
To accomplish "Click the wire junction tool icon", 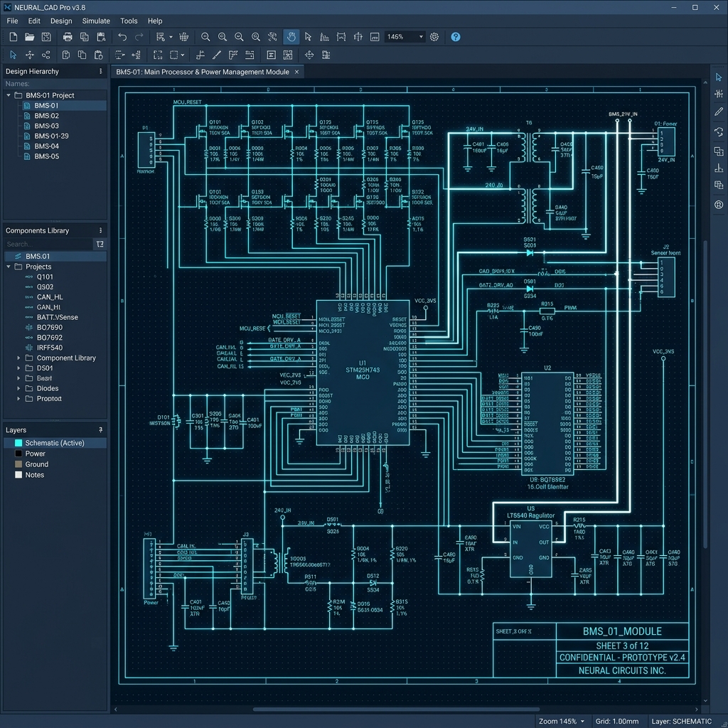I will [x=200, y=55].
